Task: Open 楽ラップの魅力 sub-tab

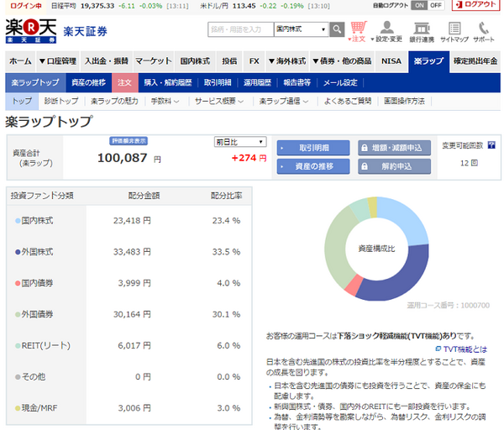Action: click(114, 102)
